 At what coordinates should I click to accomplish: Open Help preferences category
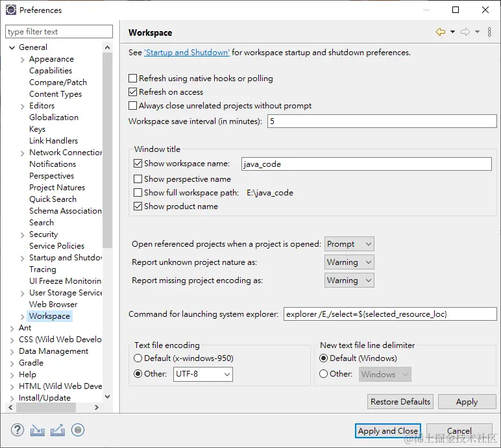coord(27,375)
